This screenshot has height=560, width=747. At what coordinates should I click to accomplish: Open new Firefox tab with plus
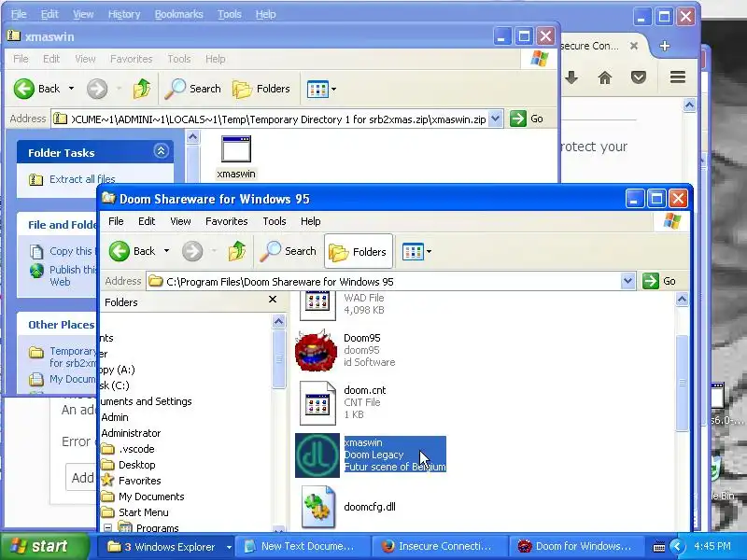click(665, 46)
